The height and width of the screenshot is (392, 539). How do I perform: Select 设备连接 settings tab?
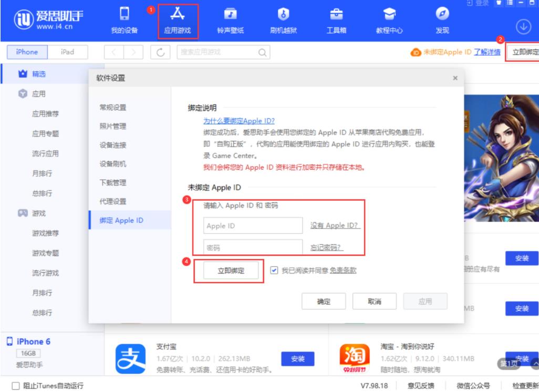pos(112,145)
